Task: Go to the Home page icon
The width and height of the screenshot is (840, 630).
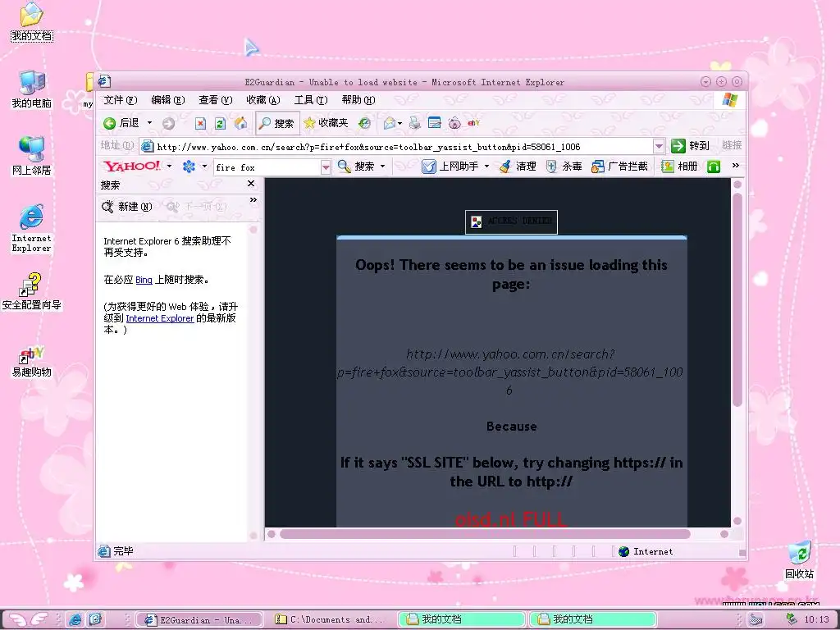Action: click(241, 123)
